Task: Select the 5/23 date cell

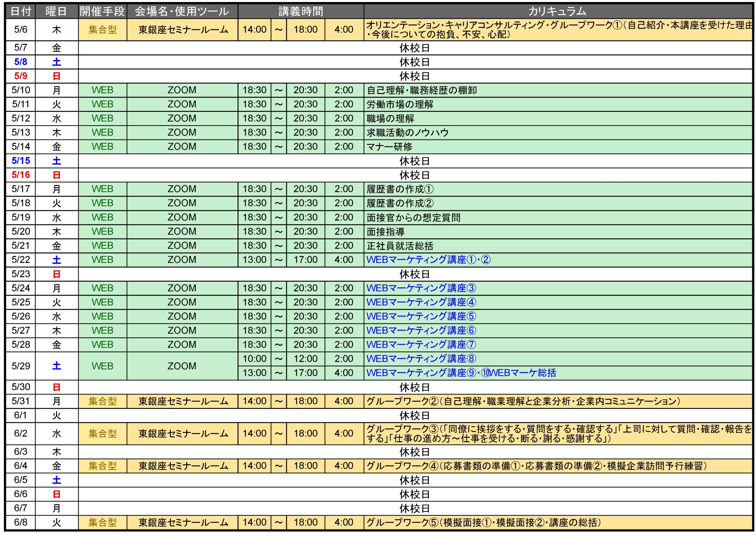Action: click(20, 274)
